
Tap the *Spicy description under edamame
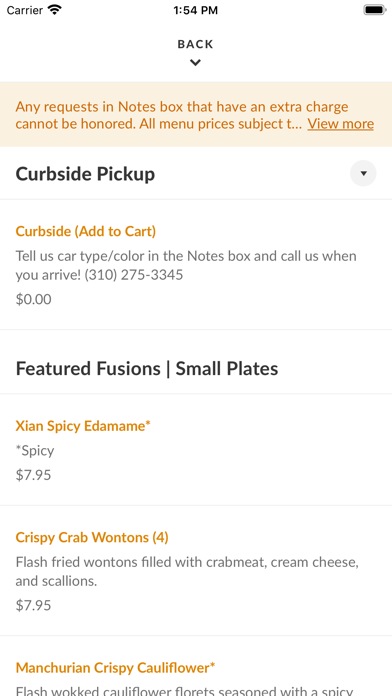35,451
